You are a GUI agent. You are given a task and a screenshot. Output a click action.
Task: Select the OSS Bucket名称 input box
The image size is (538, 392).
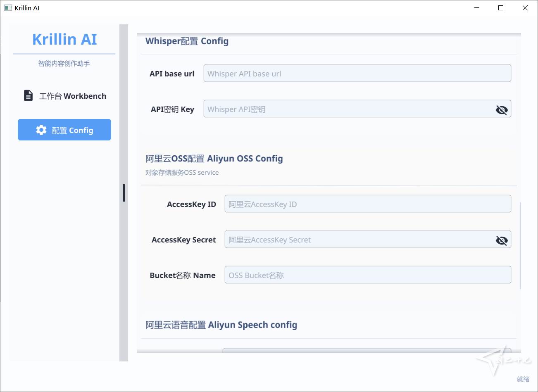pos(367,275)
